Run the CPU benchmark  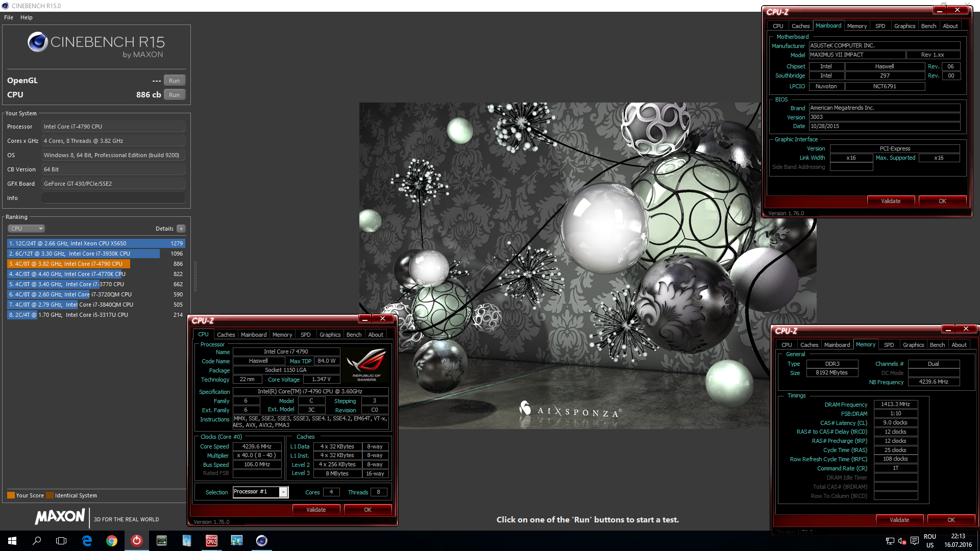pyautogui.click(x=175, y=95)
